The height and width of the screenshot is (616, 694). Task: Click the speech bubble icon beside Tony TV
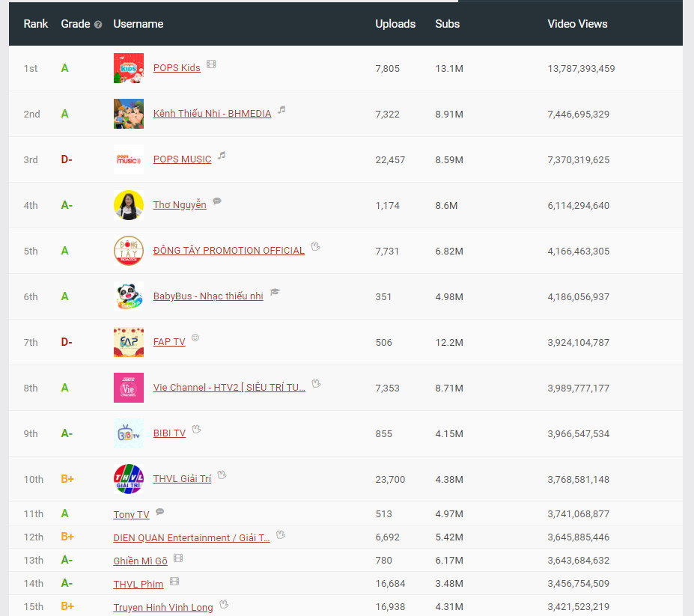[x=159, y=512]
